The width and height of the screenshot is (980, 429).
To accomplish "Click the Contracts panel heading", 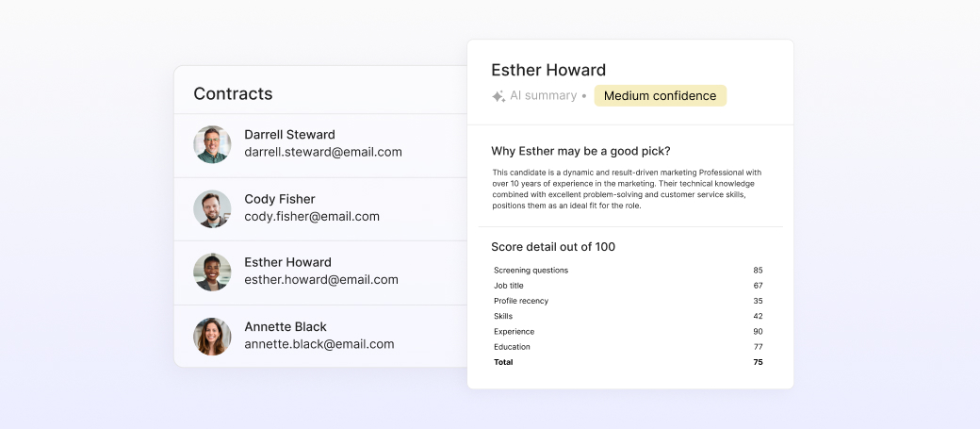I will (233, 93).
